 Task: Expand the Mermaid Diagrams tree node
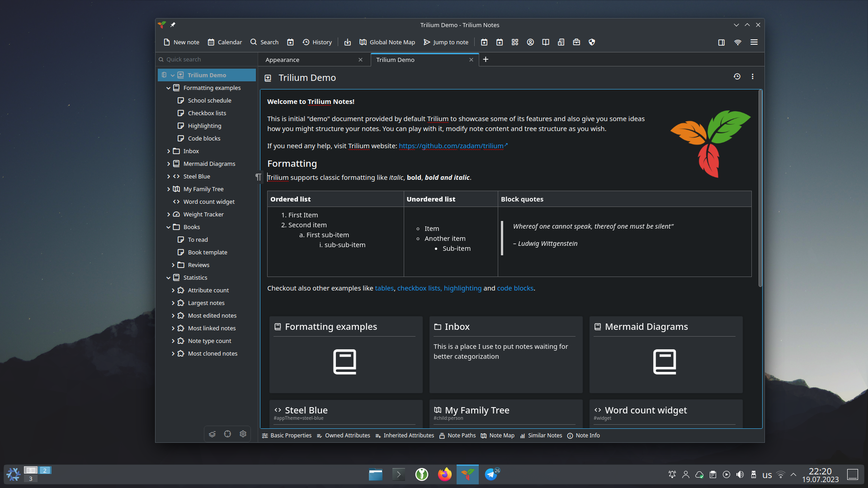coord(168,164)
